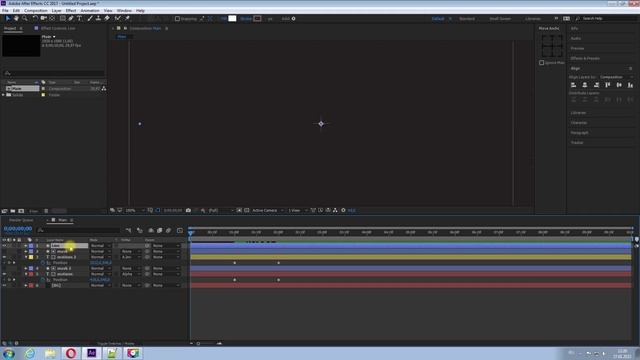
Task: Enable motion blur timeline switch
Action: pyautogui.click(x=168, y=231)
